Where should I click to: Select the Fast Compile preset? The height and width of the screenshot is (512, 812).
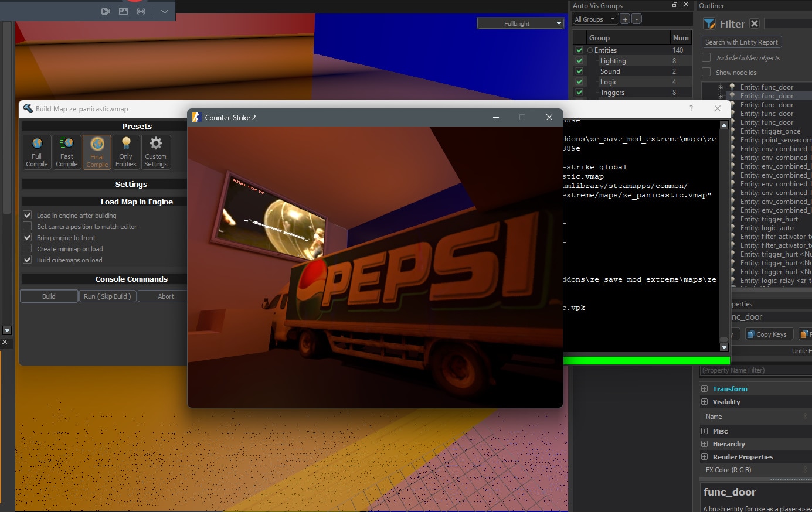[x=67, y=152]
